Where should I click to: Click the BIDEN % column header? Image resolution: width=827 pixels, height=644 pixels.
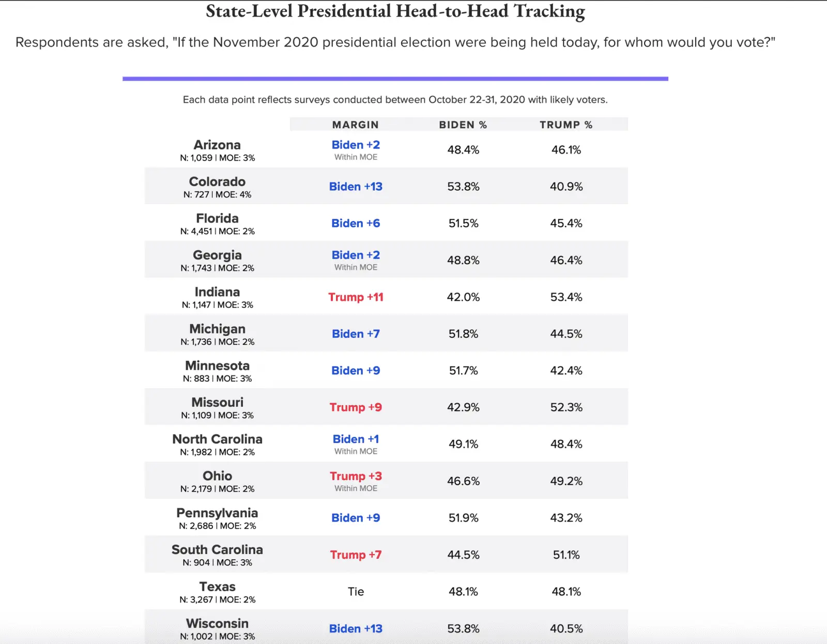click(463, 125)
